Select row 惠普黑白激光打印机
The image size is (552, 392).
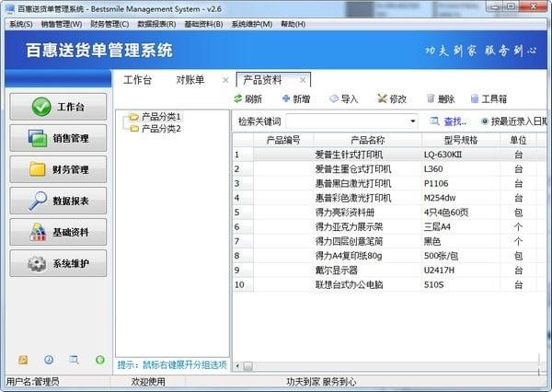coord(389,183)
